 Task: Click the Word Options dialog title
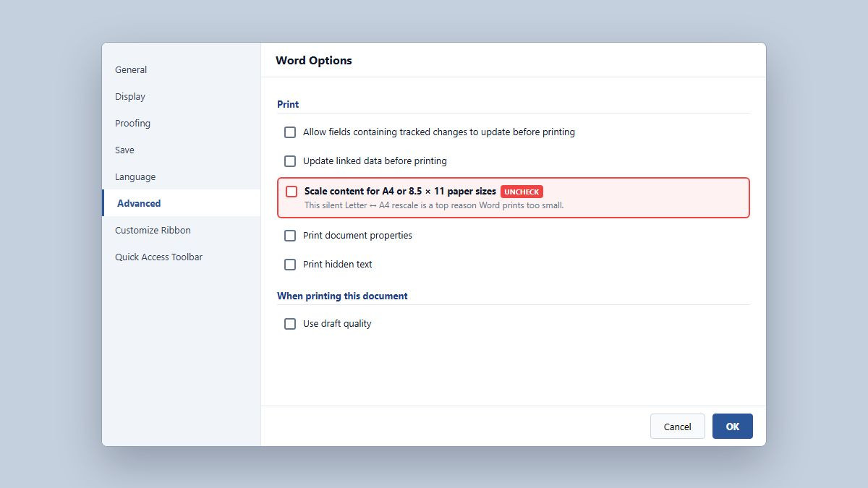click(314, 61)
